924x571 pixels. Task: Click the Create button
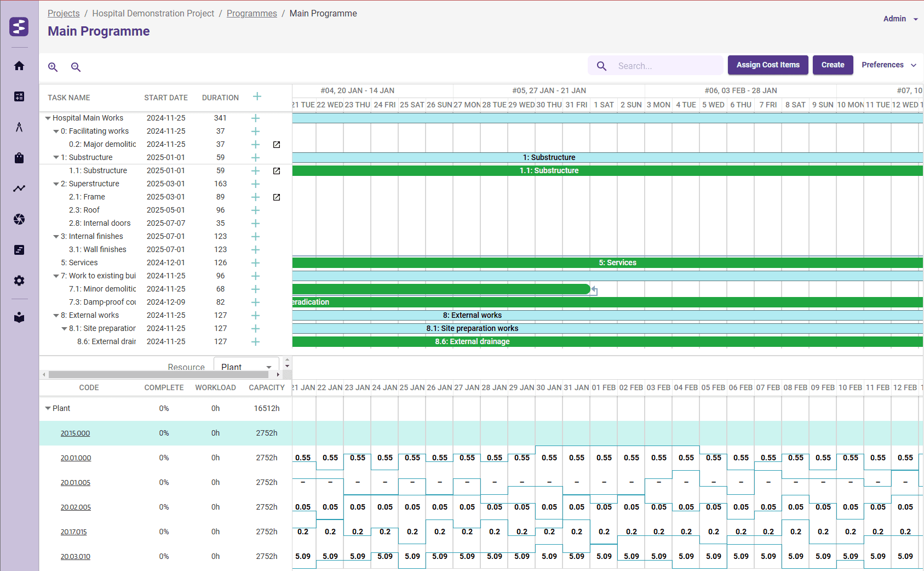coord(833,65)
